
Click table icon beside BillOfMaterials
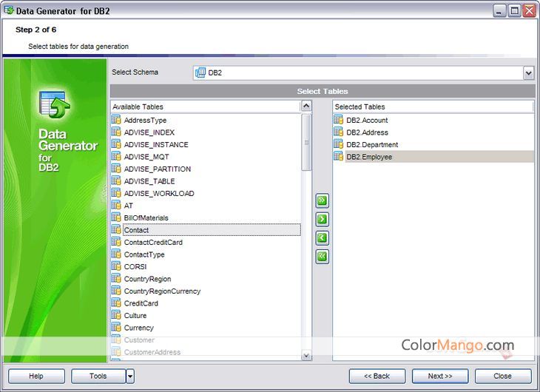[116, 217]
